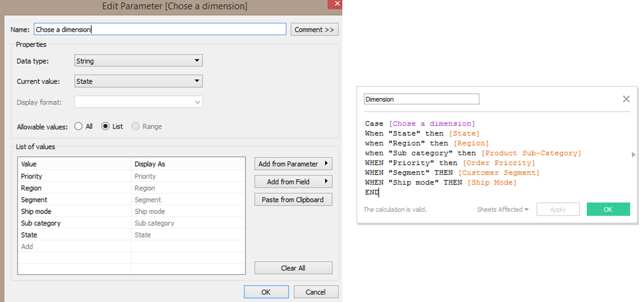Click the Clear All button

point(293,268)
